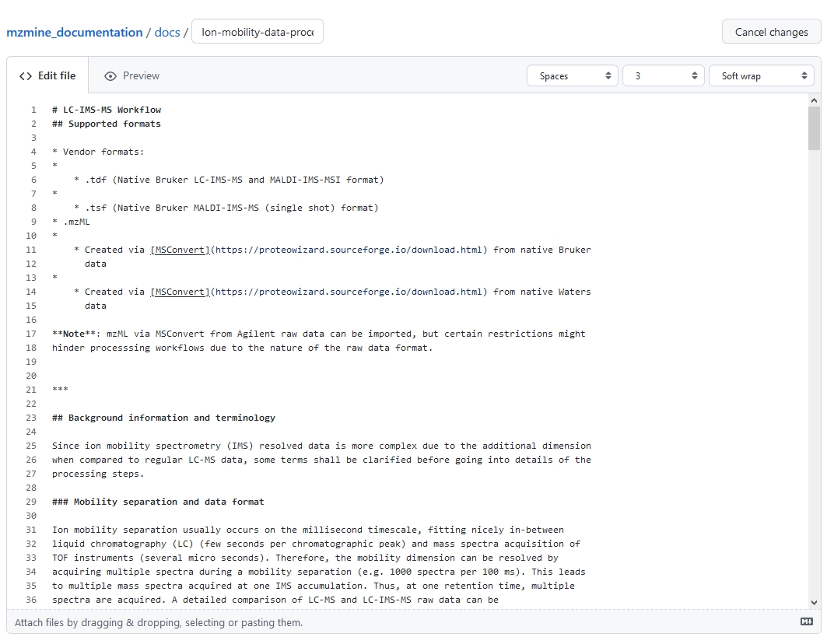
Task: Click MSConvert link text on line 11
Action: [180, 250]
